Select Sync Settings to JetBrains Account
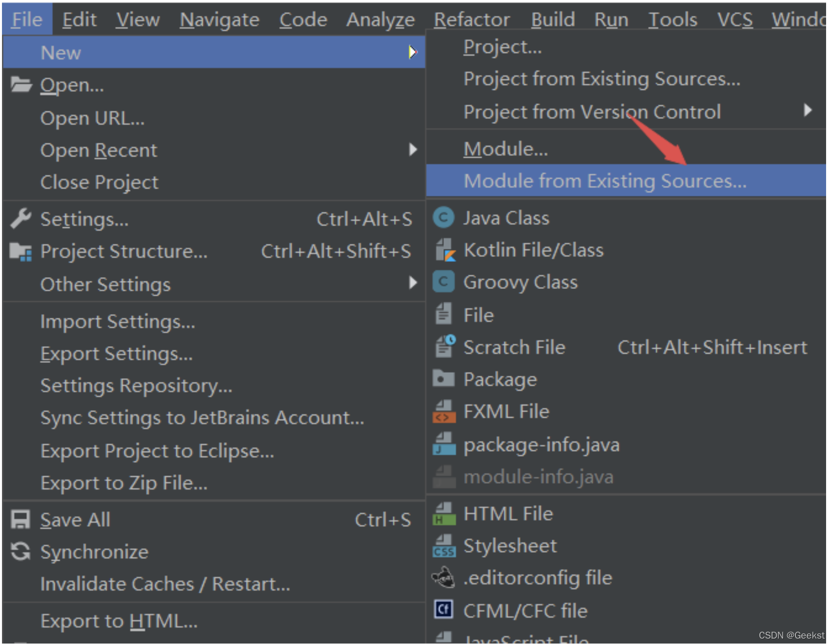The height and width of the screenshot is (644, 833). (x=214, y=418)
